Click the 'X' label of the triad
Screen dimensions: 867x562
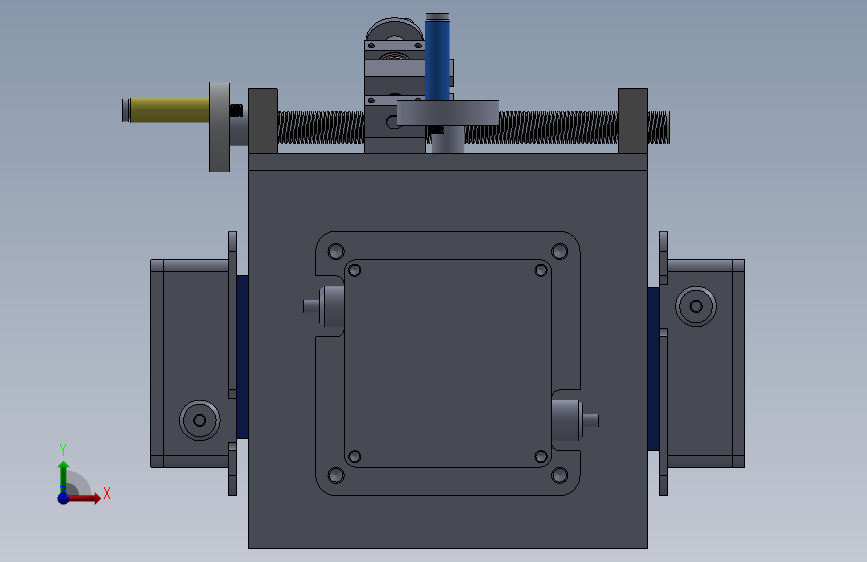point(107,493)
